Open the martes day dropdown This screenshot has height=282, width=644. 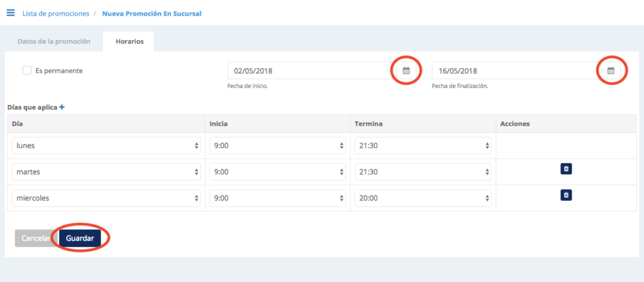click(106, 172)
